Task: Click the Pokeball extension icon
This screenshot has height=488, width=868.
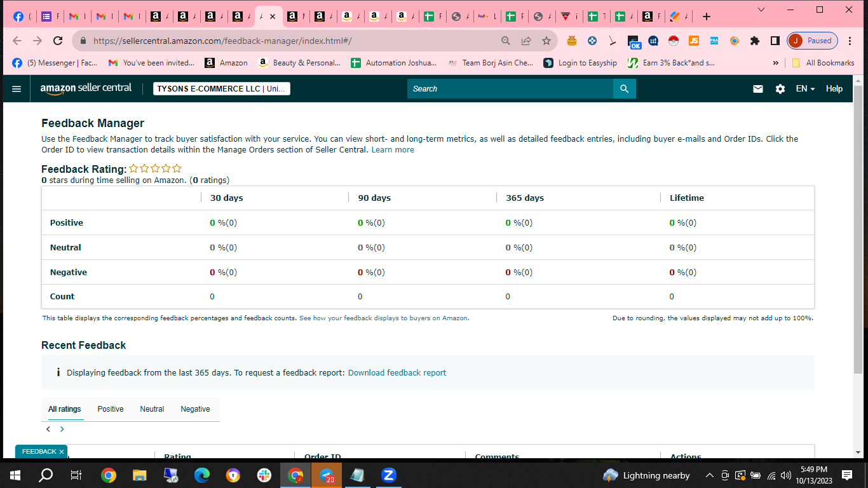Action: [674, 41]
